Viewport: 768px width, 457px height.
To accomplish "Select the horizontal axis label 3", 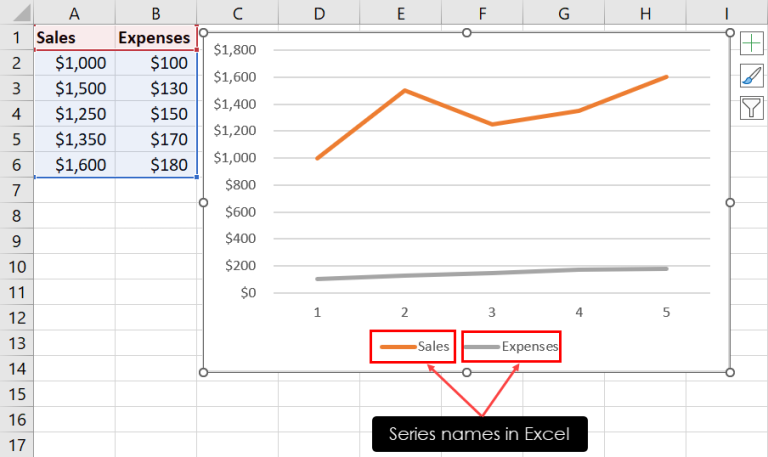I will (492, 312).
